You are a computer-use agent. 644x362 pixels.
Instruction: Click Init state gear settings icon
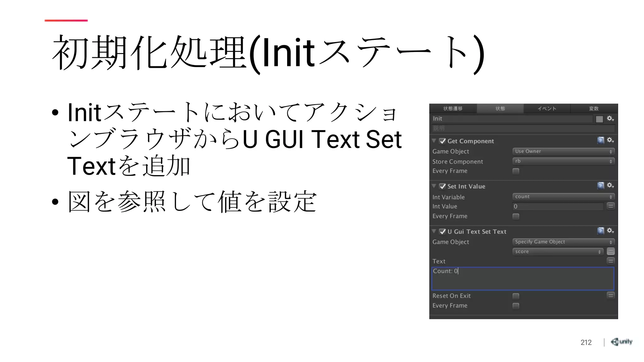point(610,118)
